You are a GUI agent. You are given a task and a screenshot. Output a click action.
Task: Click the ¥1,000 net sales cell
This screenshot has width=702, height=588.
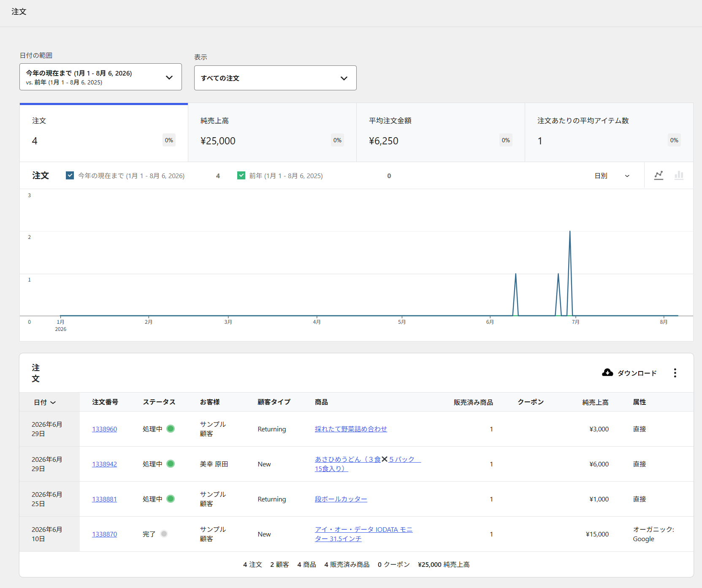click(599, 499)
